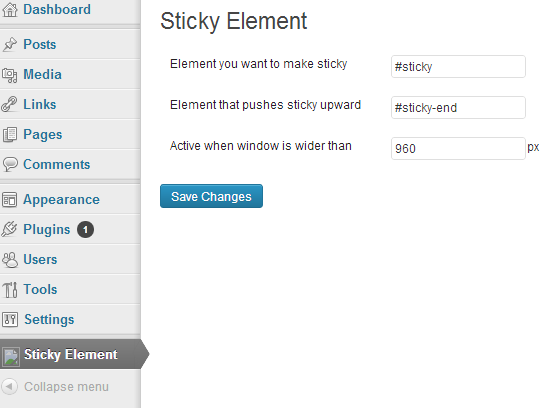Open the Appearance menu label
The image size is (545, 408).
61,199
